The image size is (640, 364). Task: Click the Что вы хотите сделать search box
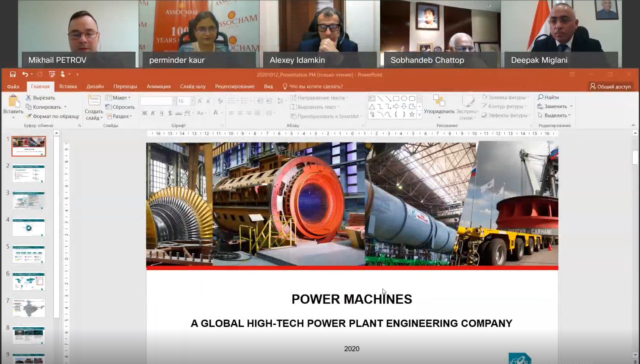pos(313,86)
